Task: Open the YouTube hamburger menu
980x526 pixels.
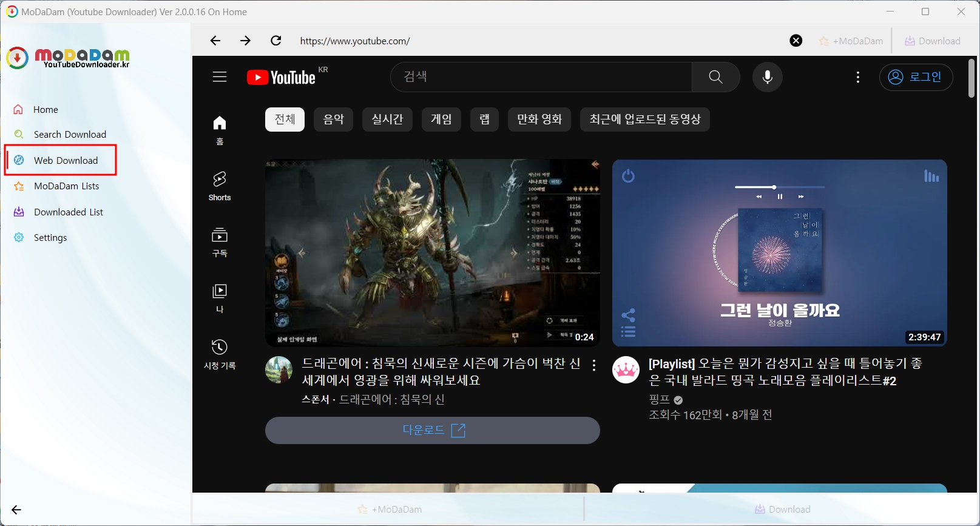Action: coord(220,77)
